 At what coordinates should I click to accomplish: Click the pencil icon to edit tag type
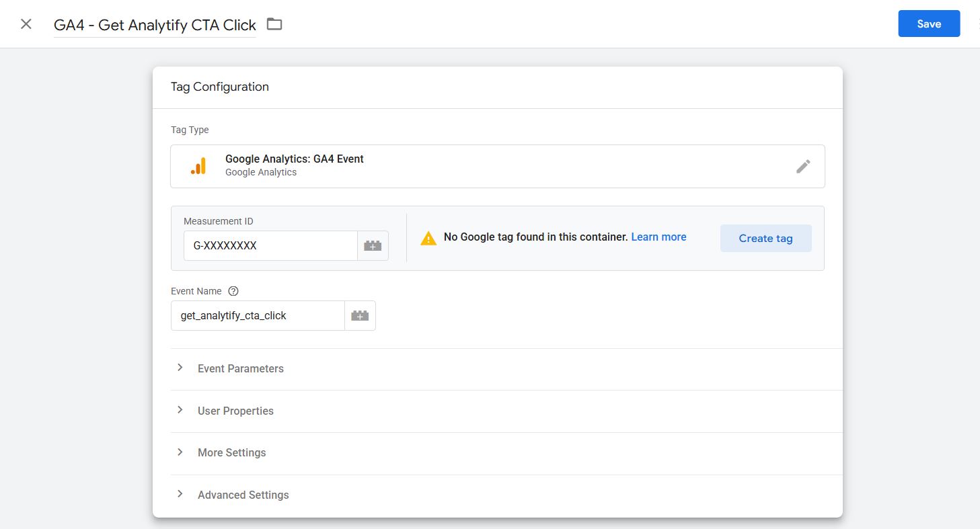click(803, 166)
